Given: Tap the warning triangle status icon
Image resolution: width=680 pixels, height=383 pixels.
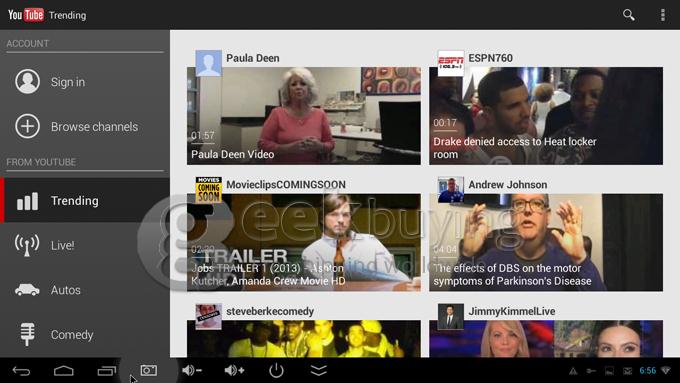Looking at the screenshot, I should 573,371.
